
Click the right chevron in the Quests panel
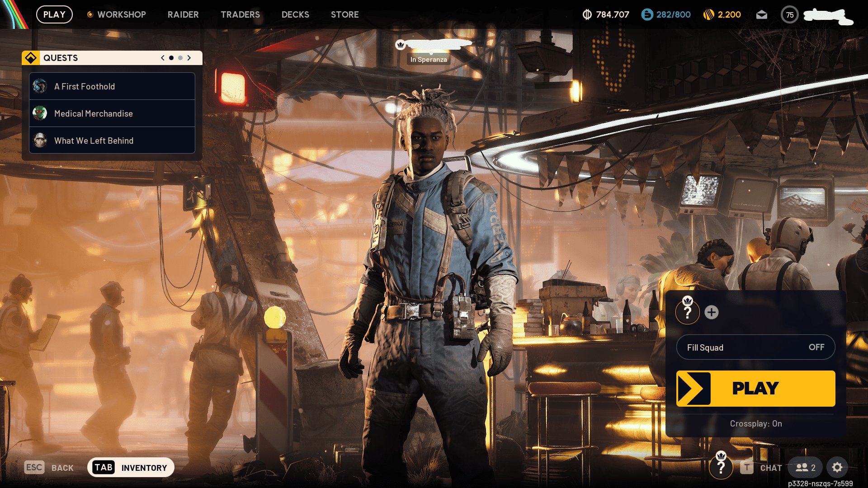tap(189, 58)
